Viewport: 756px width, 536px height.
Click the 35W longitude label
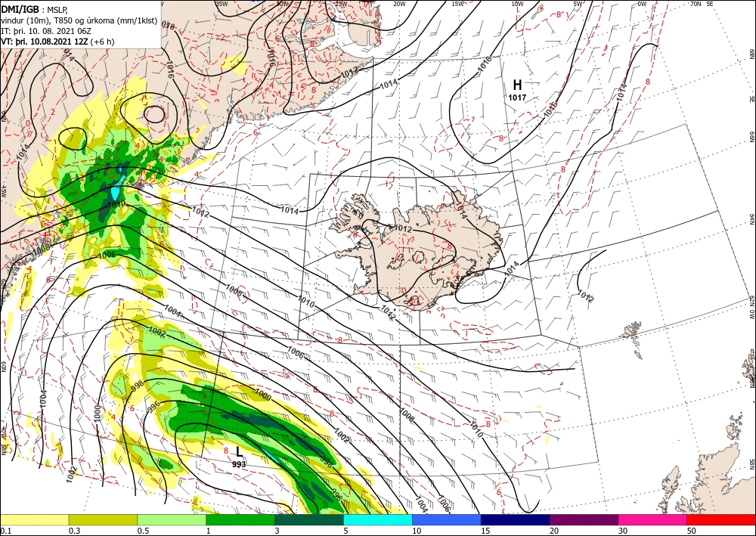click(x=222, y=4)
